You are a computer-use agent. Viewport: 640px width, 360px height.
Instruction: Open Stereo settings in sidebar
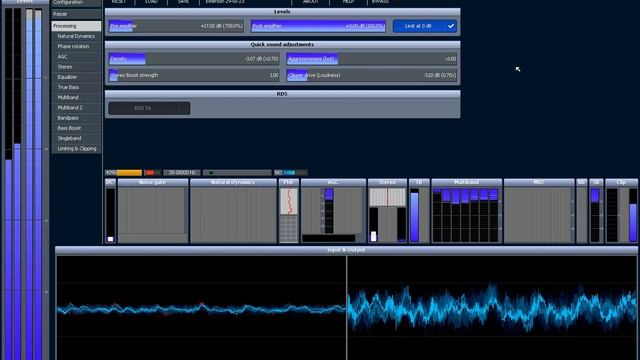click(x=76, y=67)
